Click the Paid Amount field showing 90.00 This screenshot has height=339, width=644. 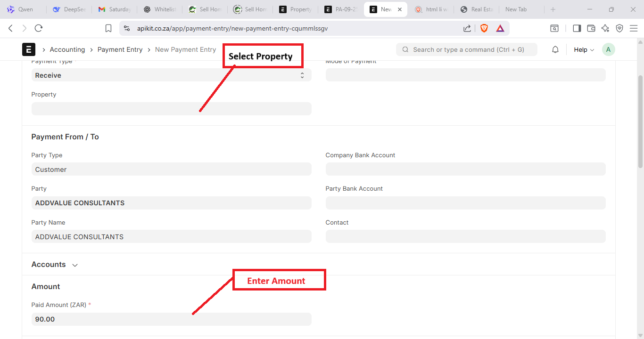[x=171, y=319]
